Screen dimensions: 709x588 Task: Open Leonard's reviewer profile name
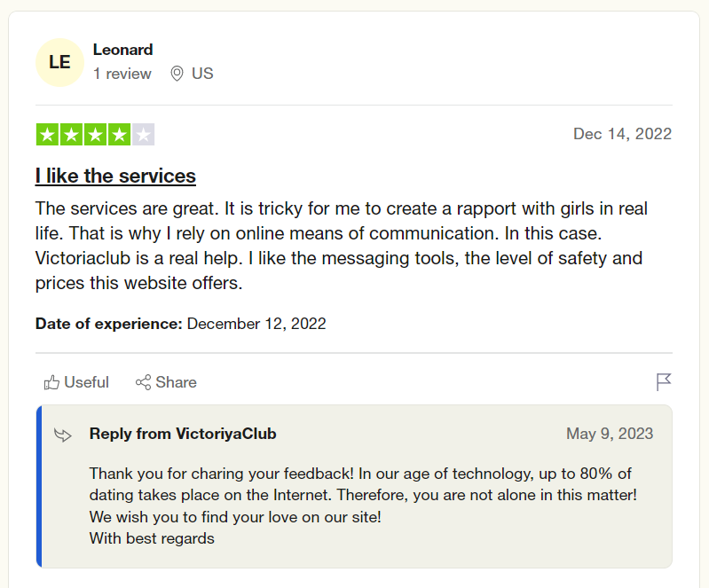click(123, 50)
